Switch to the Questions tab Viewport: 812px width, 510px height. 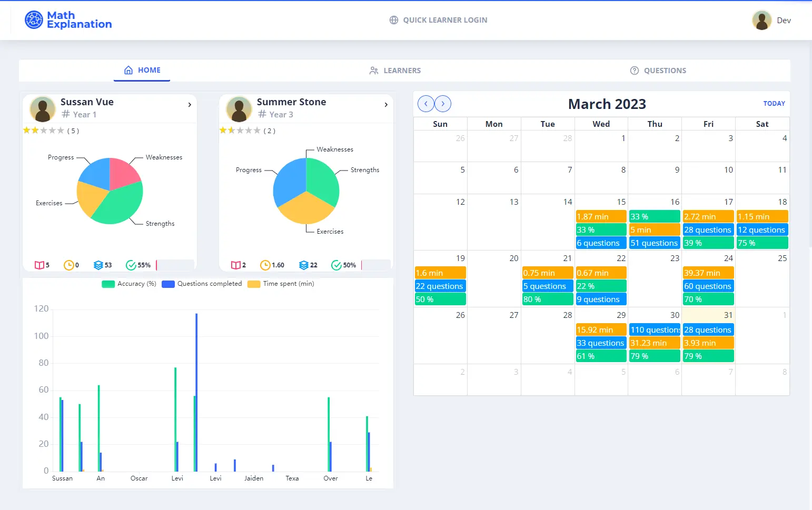(658, 70)
